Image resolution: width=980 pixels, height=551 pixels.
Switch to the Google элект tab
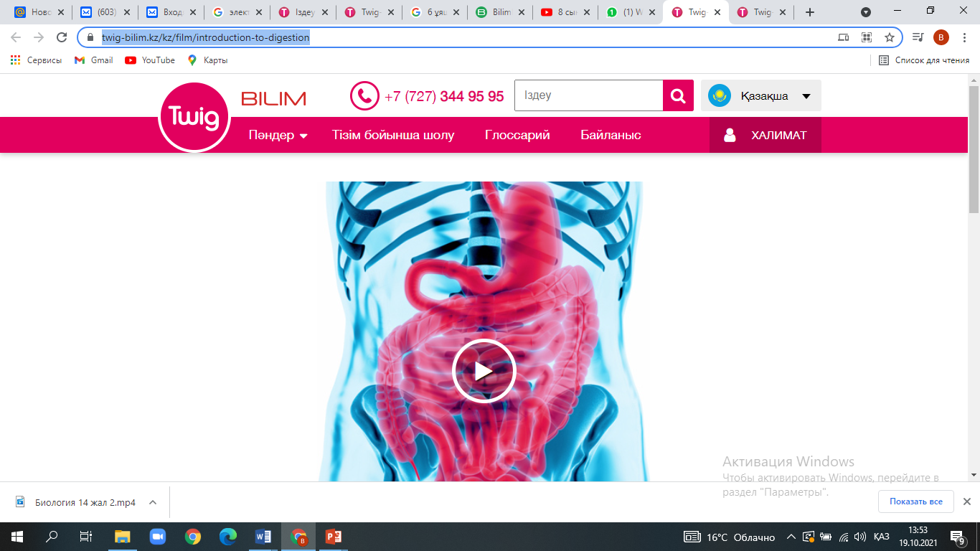click(x=237, y=12)
